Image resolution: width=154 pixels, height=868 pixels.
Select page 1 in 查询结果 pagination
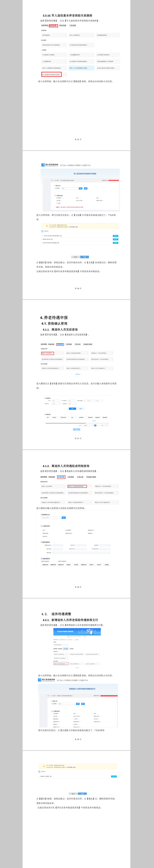pyautogui.click(x=95, y=425)
